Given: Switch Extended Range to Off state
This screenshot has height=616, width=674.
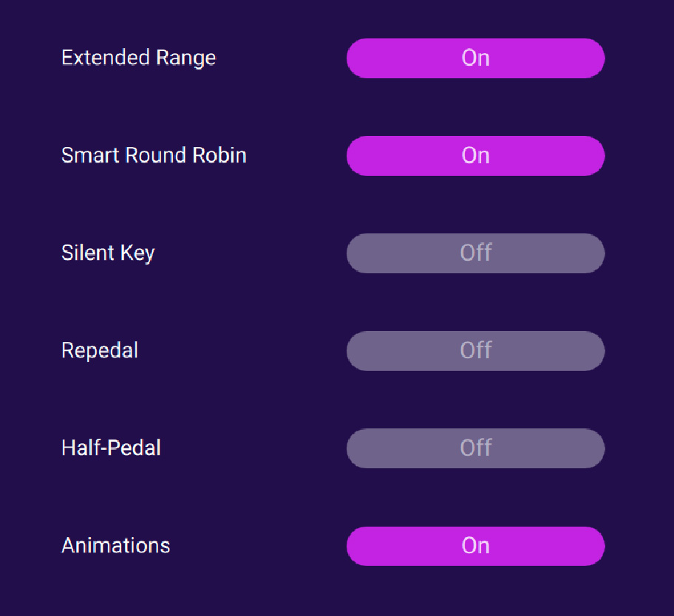Looking at the screenshot, I should (475, 58).
